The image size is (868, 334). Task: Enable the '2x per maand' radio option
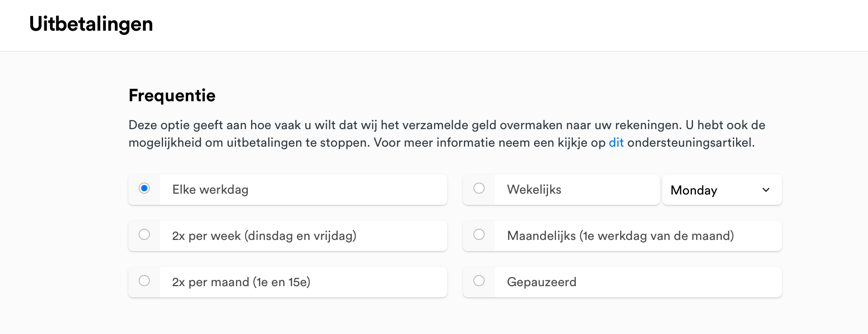point(144,281)
